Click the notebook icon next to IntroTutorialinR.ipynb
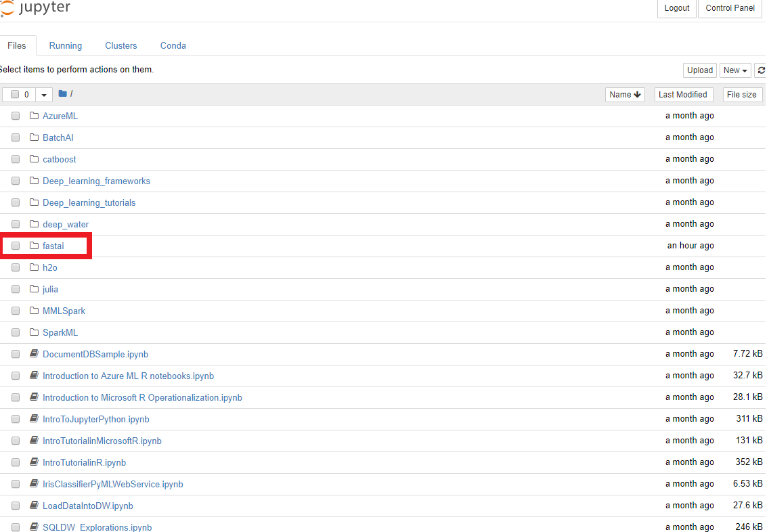This screenshot has height=532, width=769. 35,462
